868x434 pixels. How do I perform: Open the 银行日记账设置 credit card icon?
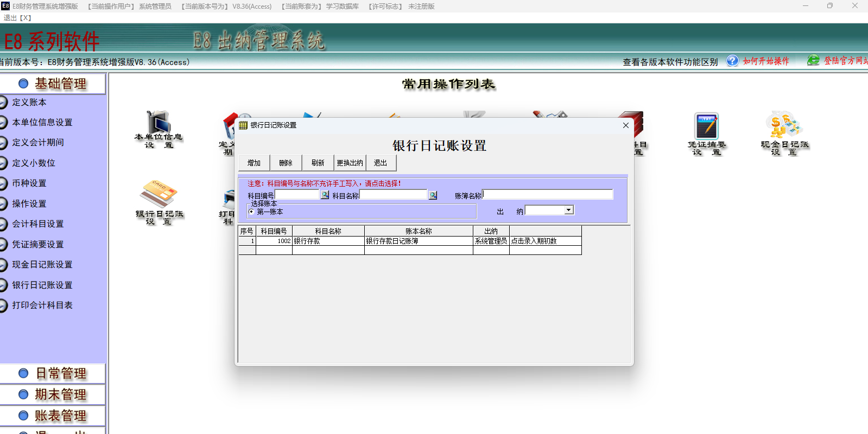pyautogui.click(x=159, y=194)
